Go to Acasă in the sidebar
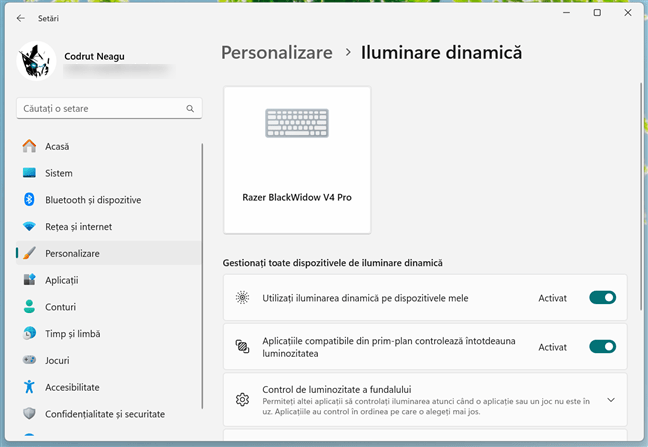This screenshot has height=447, width=648. [57, 146]
